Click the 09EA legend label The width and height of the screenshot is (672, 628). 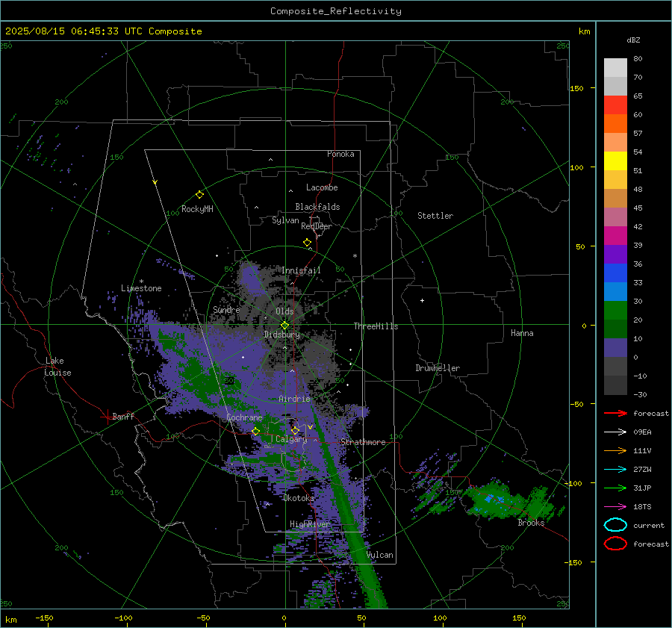click(642, 432)
